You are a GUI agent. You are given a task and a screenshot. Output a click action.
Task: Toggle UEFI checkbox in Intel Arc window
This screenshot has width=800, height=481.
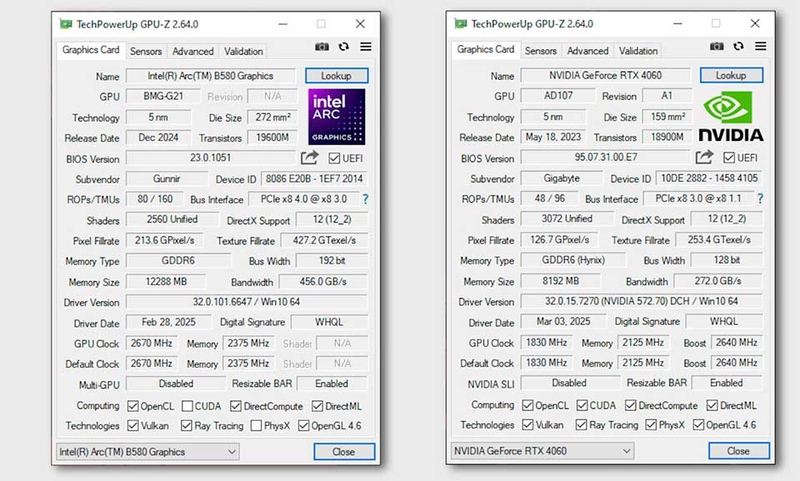(334, 159)
